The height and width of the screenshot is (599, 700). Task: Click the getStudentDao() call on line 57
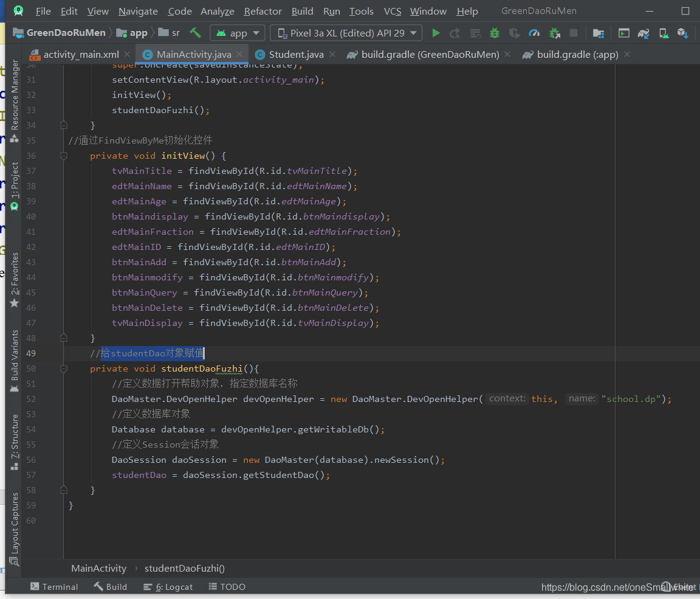(284, 475)
